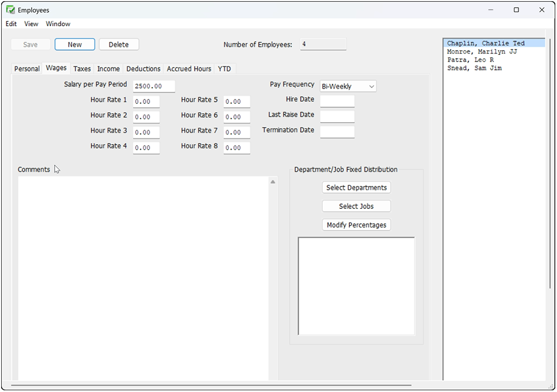Switch to the Taxes tab

click(x=82, y=69)
